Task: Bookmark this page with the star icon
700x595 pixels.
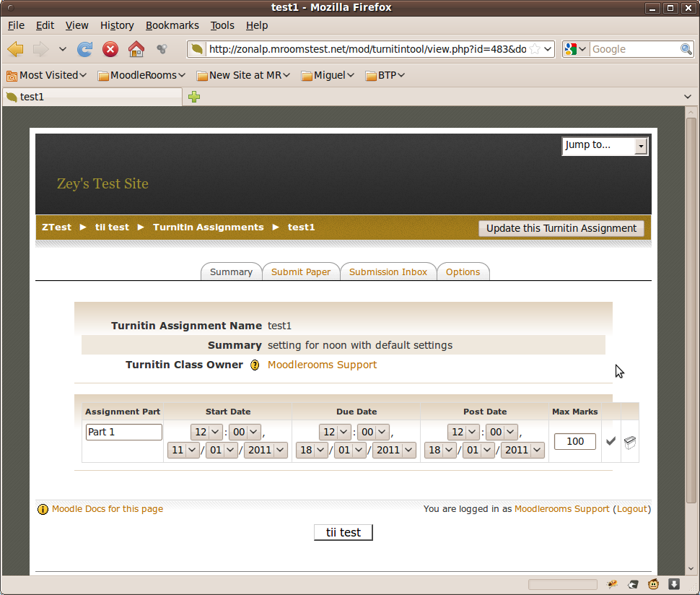Action: [x=535, y=49]
